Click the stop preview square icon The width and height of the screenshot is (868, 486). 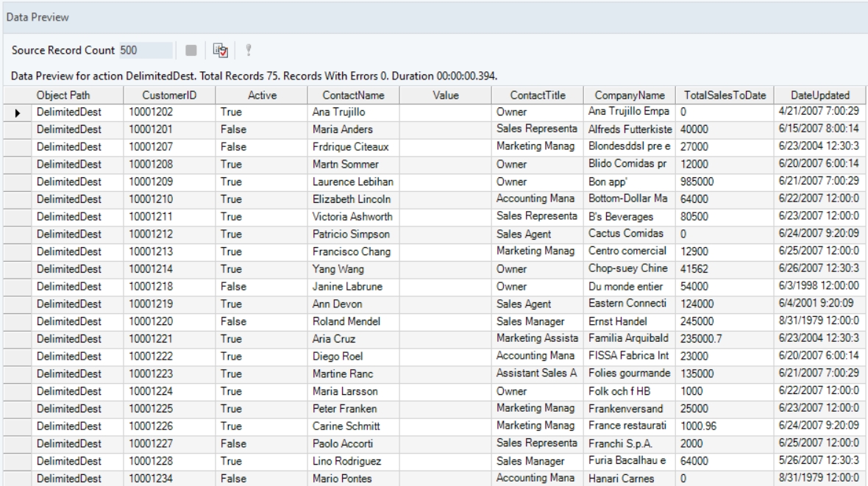[191, 51]
